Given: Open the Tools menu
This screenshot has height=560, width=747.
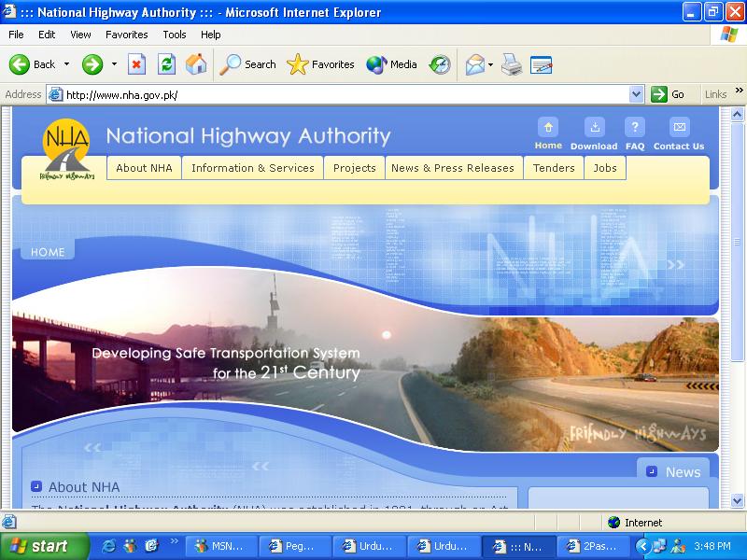Looking at the screenshot, I should click(175, 35).
